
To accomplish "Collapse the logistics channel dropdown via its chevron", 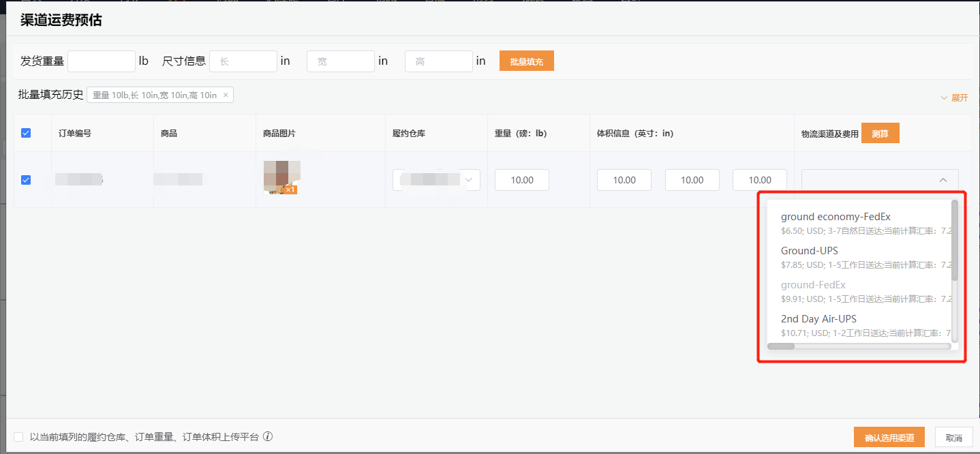I will pyautogui.click(x=943, y=180).
